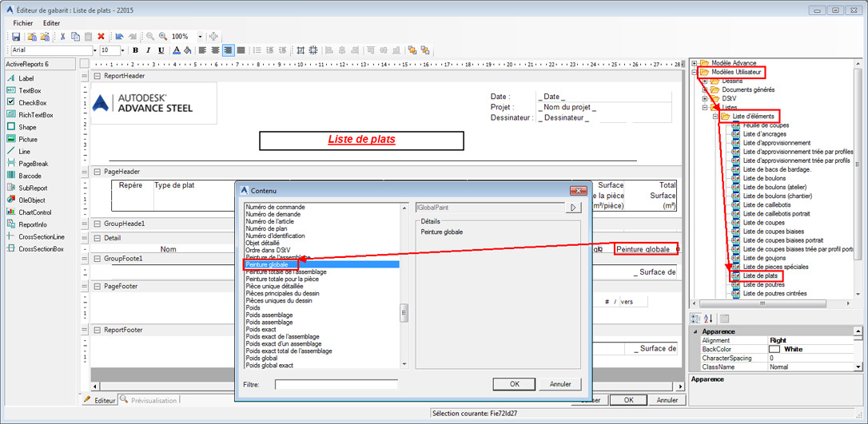The image size is (868, 424).
Task: Click the paint bucket fill color icon
Action: pos(187,50)
